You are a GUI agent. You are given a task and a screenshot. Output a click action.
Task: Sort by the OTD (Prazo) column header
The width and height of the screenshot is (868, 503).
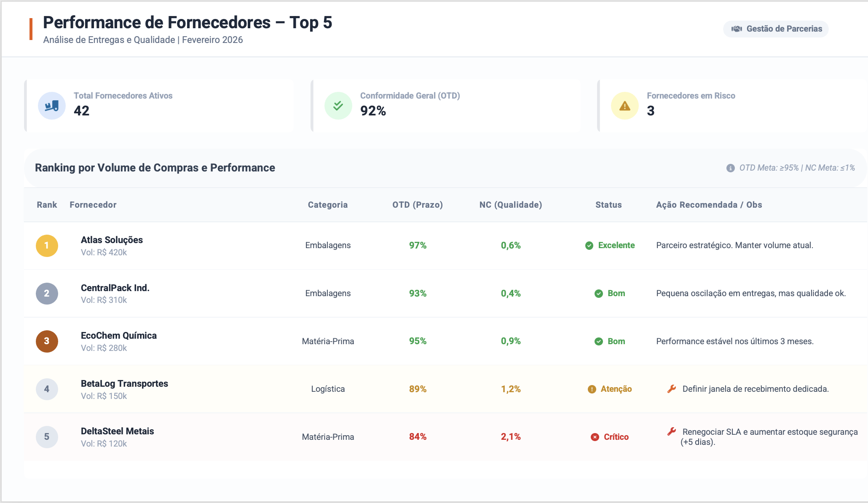pos(418,205)
